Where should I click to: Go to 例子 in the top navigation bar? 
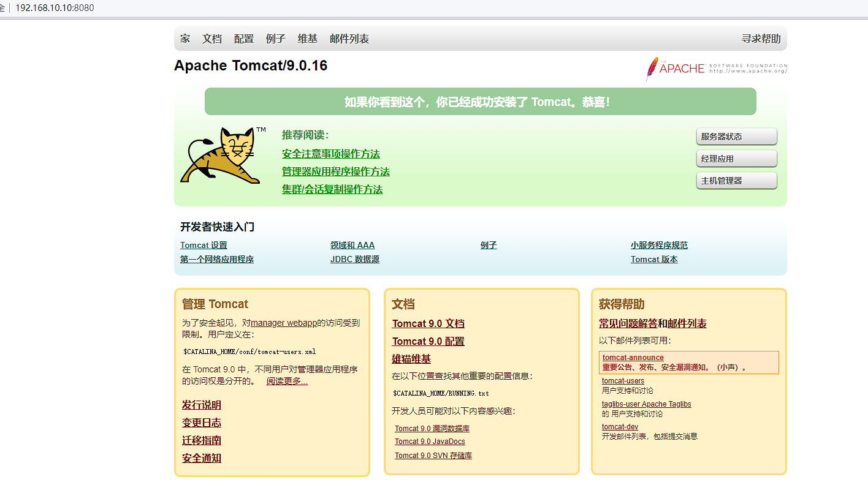coord(276,39)
